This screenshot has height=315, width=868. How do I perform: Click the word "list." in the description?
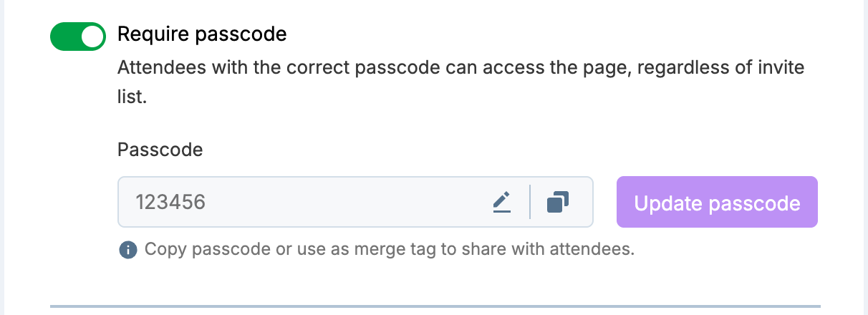point(132,96)
